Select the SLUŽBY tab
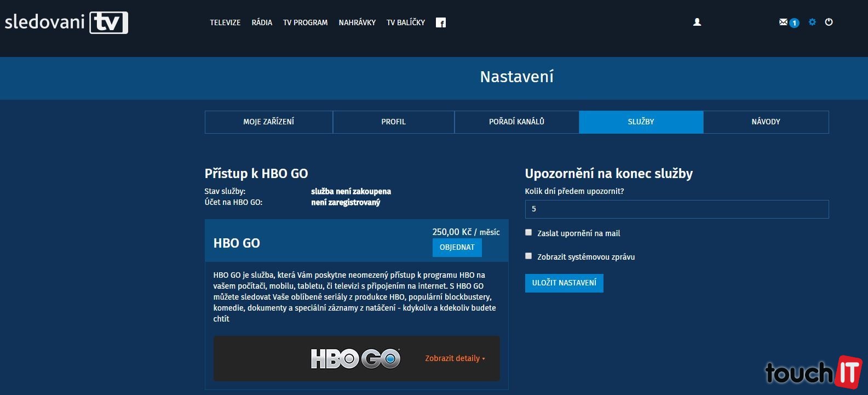This screenshot has height=395, width=868. coord(641,122)
